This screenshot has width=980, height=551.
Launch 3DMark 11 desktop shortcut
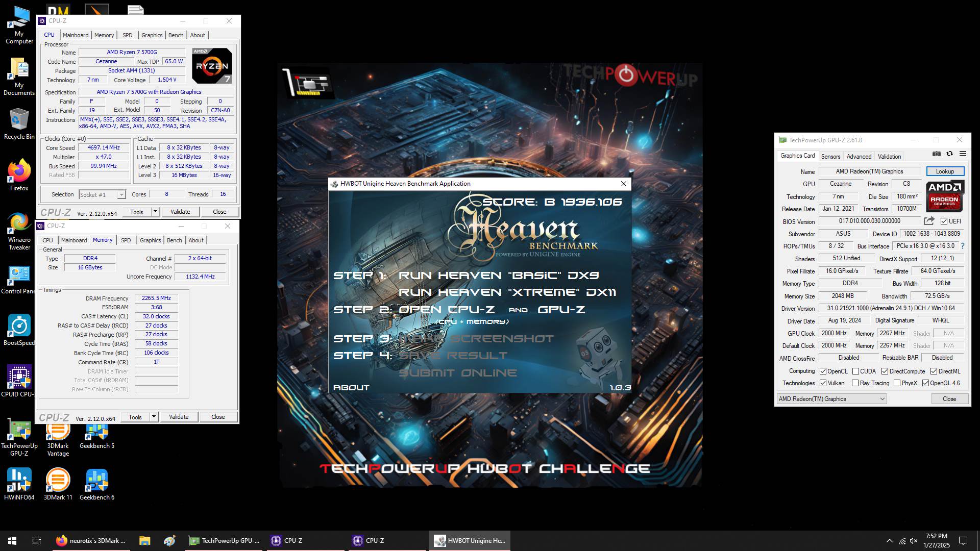58,484
